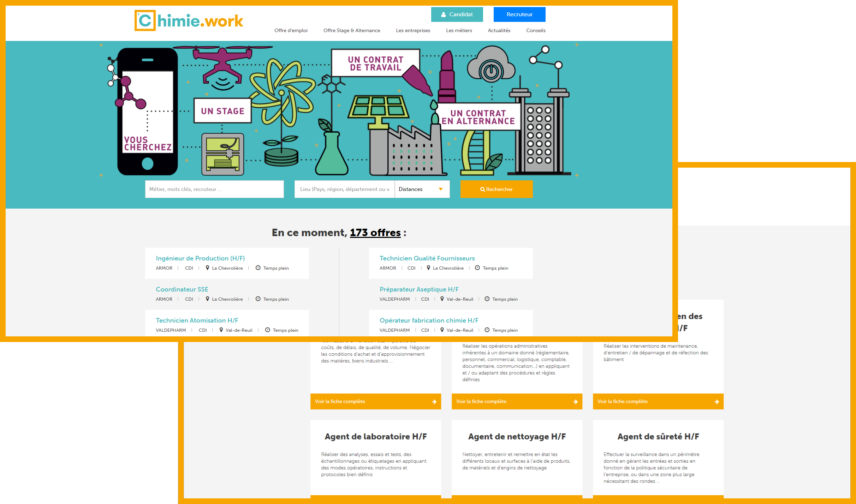Image resolution: width=856 pixels, height=504 pixels.
Task: Open Technicien Qualité Fournisseurs offer
Action: pyautogui.click(x=427, y=258)
